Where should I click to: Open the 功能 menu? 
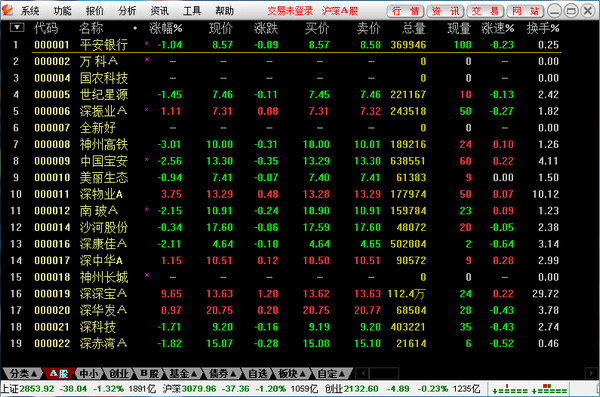[62, 11]
